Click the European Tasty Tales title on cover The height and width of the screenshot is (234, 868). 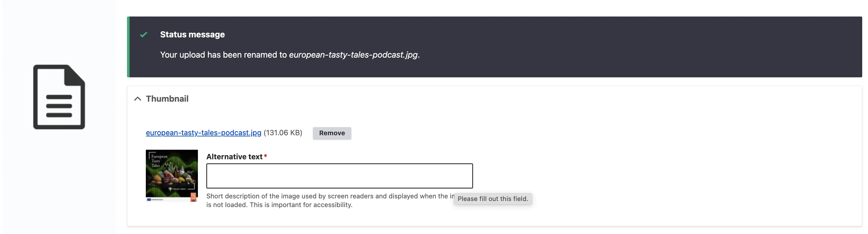coord(159,161)
